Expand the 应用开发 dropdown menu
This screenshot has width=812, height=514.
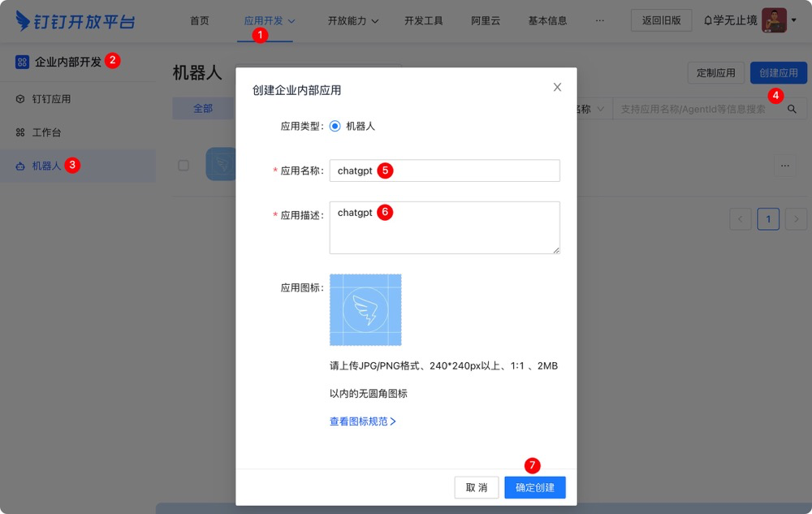pos(269,20)
